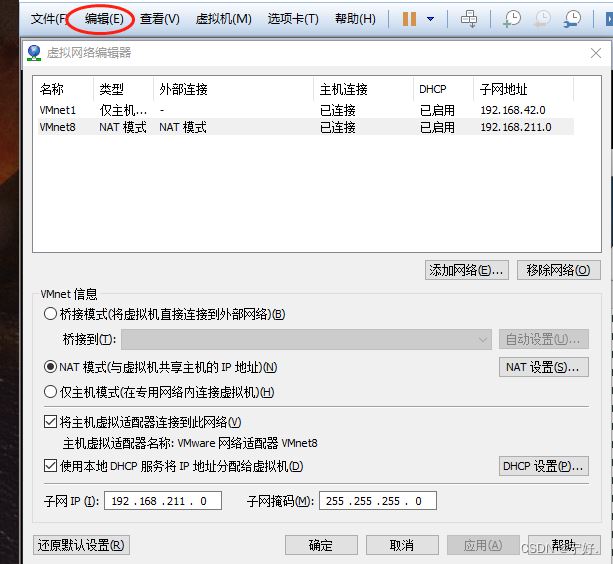This screenshot has width=613, height=564.
Task: Open the 选项卡(T) menu
Action: [x=293, y=18]
